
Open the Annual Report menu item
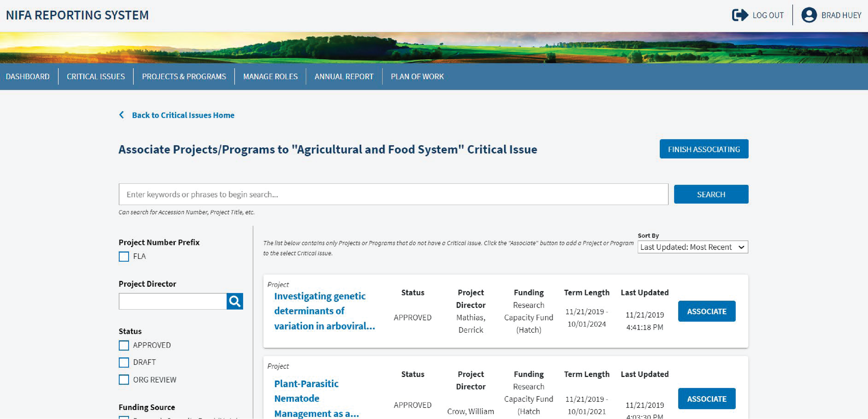pyautogui.click(x=344, y=76)
